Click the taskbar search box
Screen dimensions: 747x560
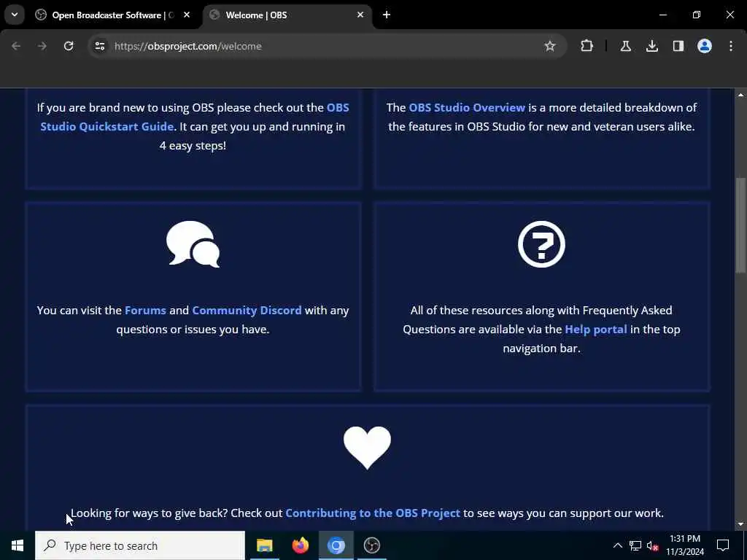(x=140, y=545)
